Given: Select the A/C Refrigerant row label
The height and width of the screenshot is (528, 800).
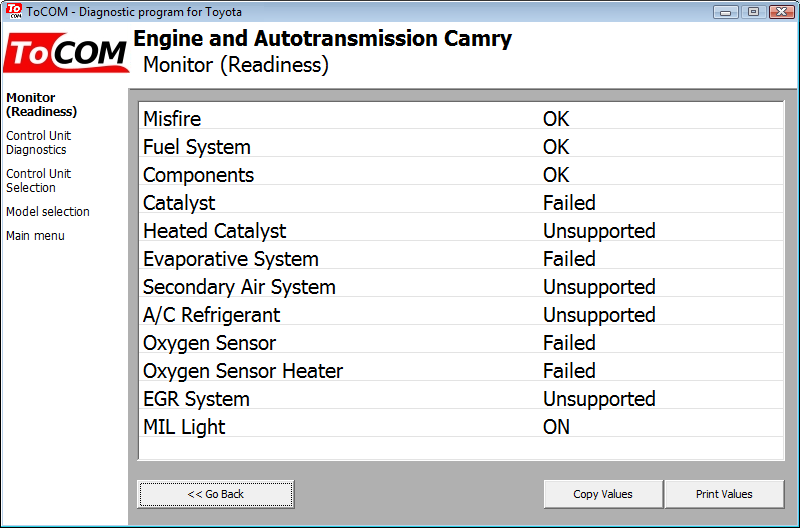Looking at the screenshot, I should [x=212, y=315].
